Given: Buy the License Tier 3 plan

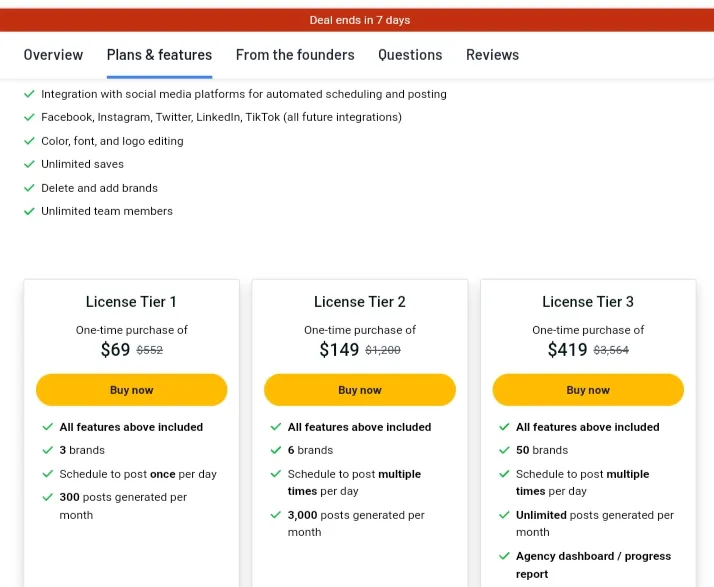Looking at the screenshot, I should 588,390.
